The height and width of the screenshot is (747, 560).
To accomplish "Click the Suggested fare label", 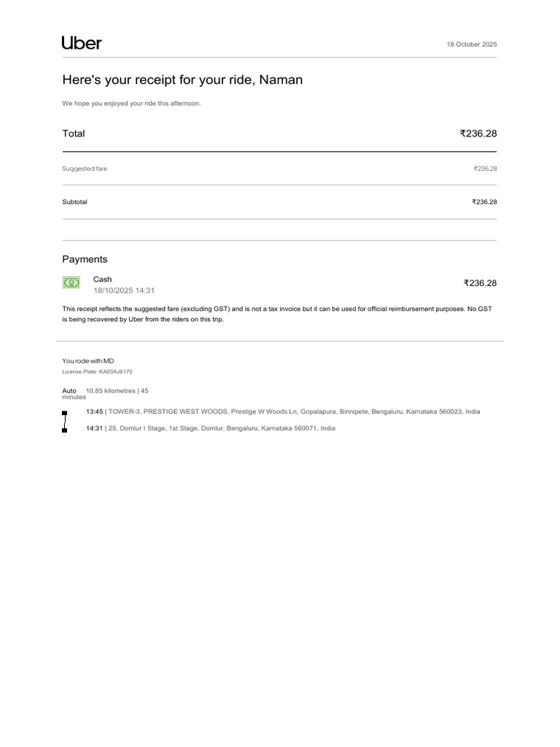I will [85, 169].
